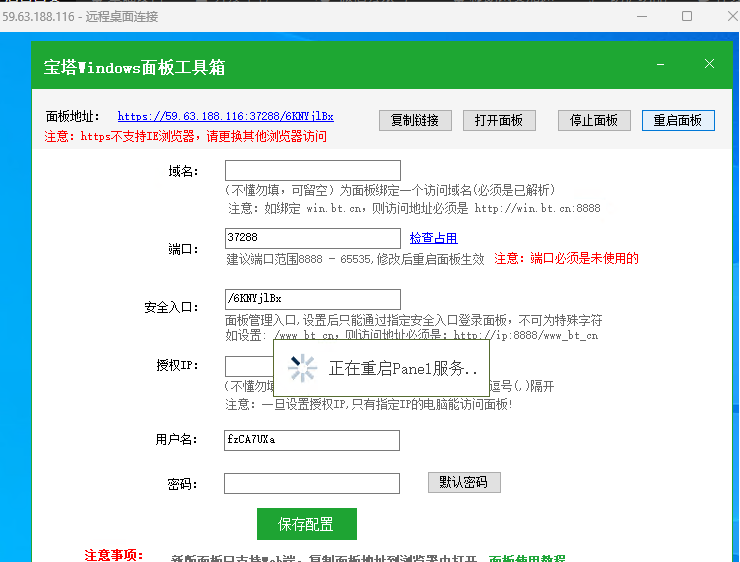Click the red 注意事项 label
This screenshot has width=740, height=562.
114,555
